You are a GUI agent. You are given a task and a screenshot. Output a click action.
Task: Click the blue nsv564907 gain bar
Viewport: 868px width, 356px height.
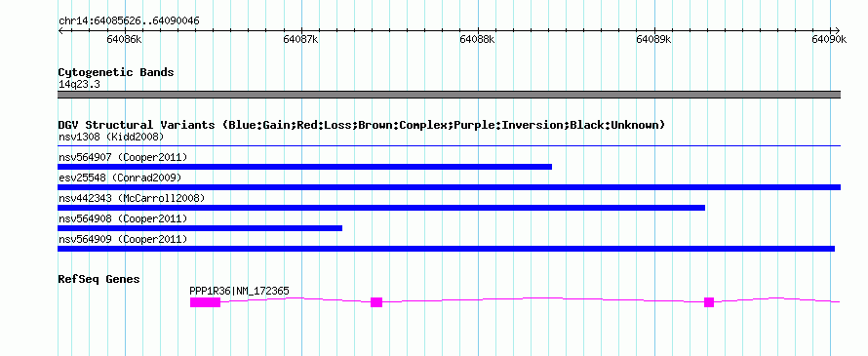click(x=304, y=167)
